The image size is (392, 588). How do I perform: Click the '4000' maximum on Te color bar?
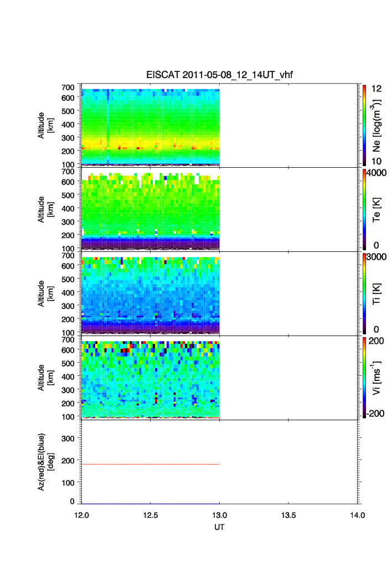click(376, 173)
